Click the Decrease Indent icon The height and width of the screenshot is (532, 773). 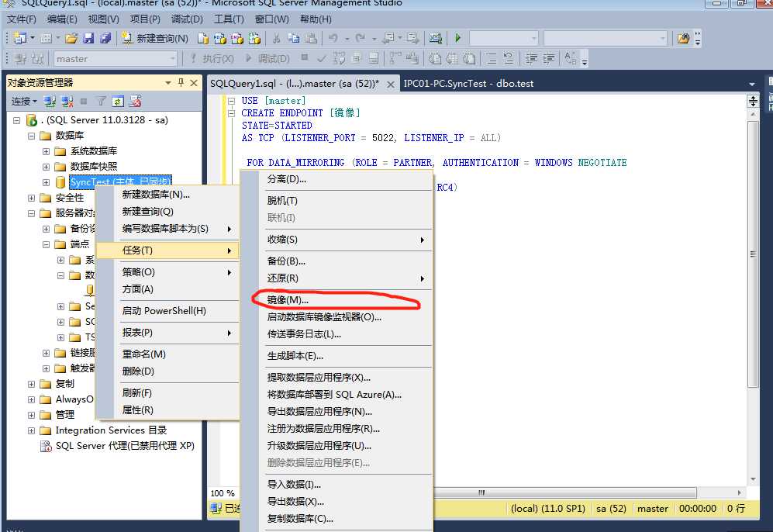pyautogui.click(x=531, y=59)
